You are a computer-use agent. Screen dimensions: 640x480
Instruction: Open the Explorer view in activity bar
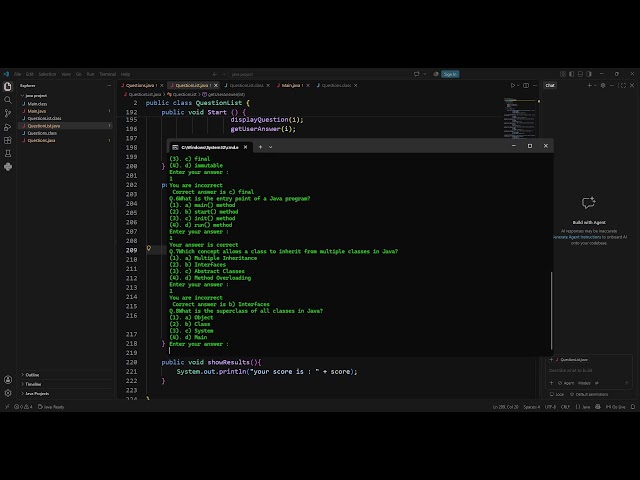[8, 87]
